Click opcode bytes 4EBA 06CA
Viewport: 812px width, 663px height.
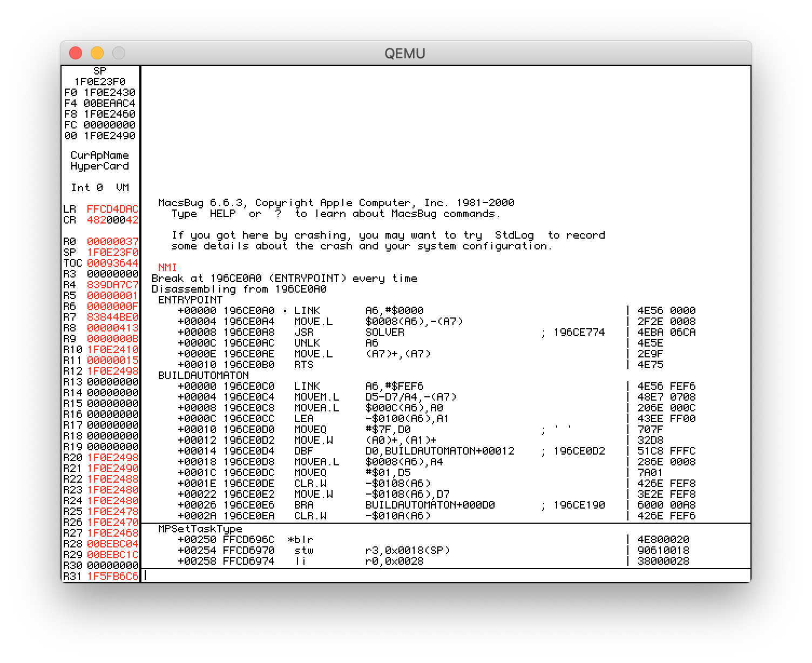[x=667, y=332]
